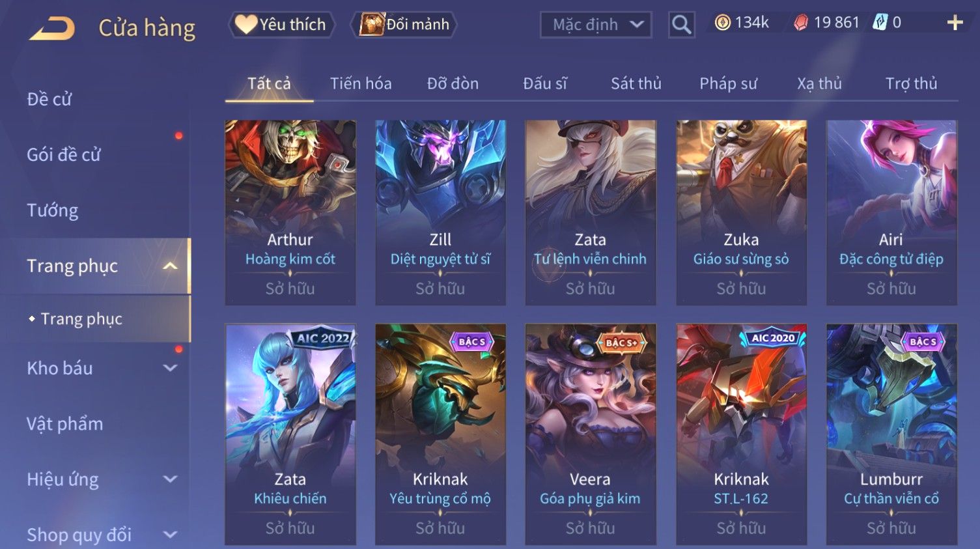Open search with the magnifier icon
The width and height of the screenshot is (980, 549).
[x=681, y=25]
